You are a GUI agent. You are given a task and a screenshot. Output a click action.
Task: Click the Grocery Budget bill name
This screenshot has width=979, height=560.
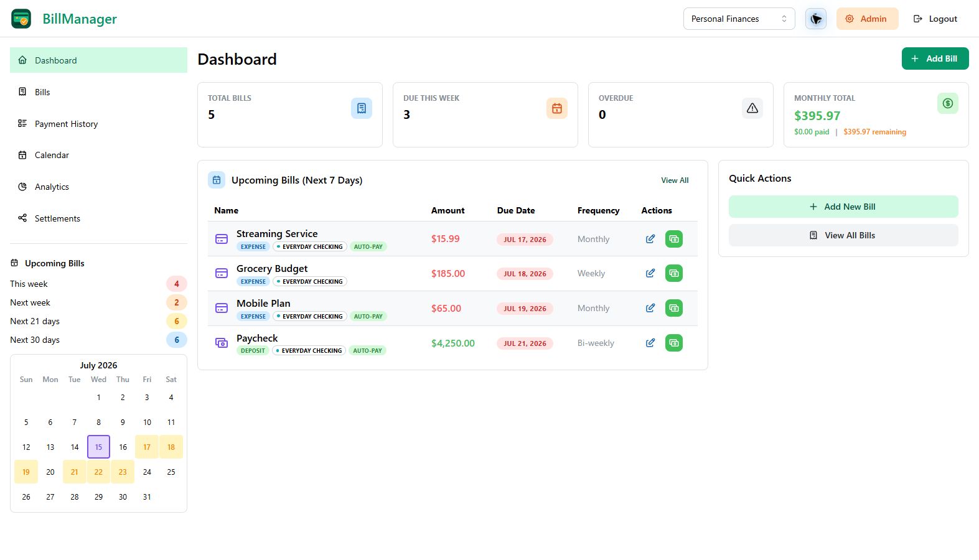(x=272, y=269)
